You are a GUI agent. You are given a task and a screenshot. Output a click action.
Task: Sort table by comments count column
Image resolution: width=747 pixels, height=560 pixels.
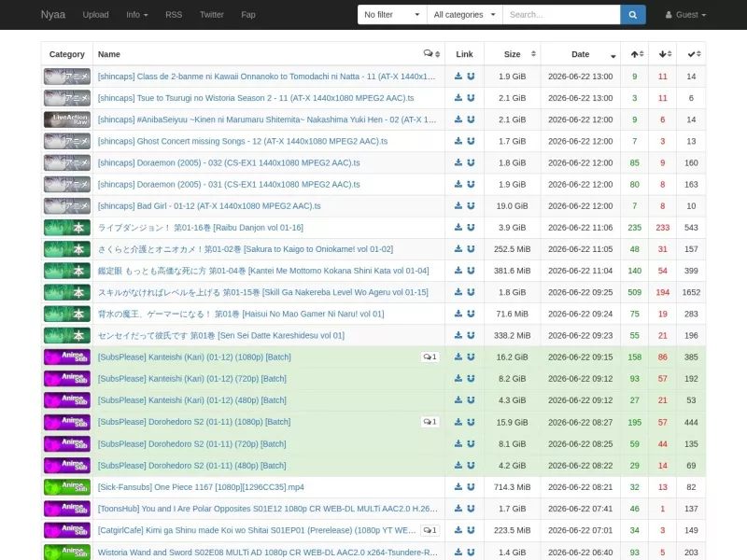pos(431,54)
